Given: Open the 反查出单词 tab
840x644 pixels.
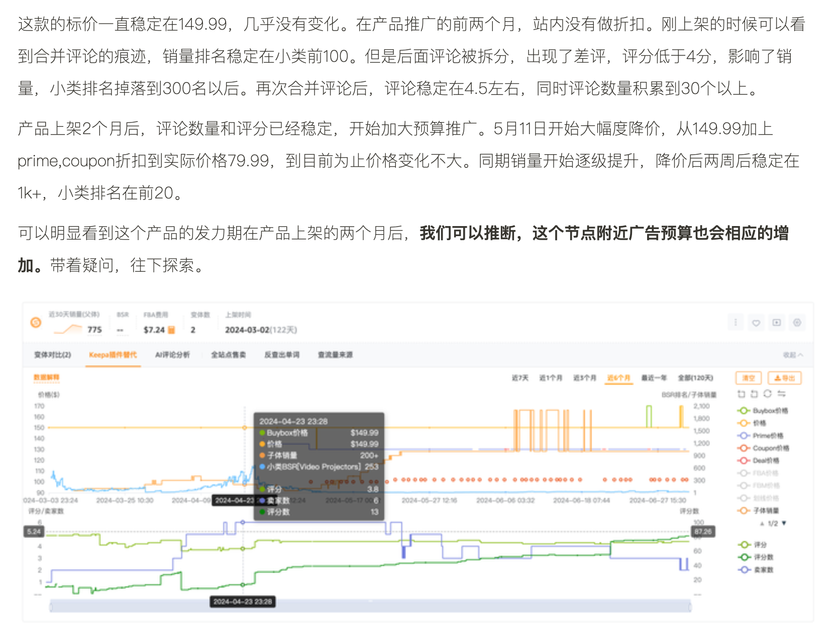Looking at the screenshot, I should click(282, 355).
